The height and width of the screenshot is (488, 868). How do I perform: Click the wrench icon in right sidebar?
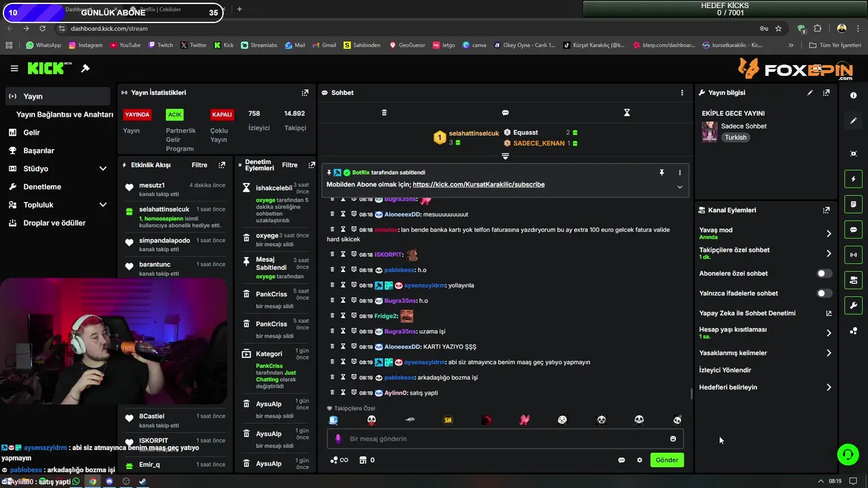pos(853,306)
